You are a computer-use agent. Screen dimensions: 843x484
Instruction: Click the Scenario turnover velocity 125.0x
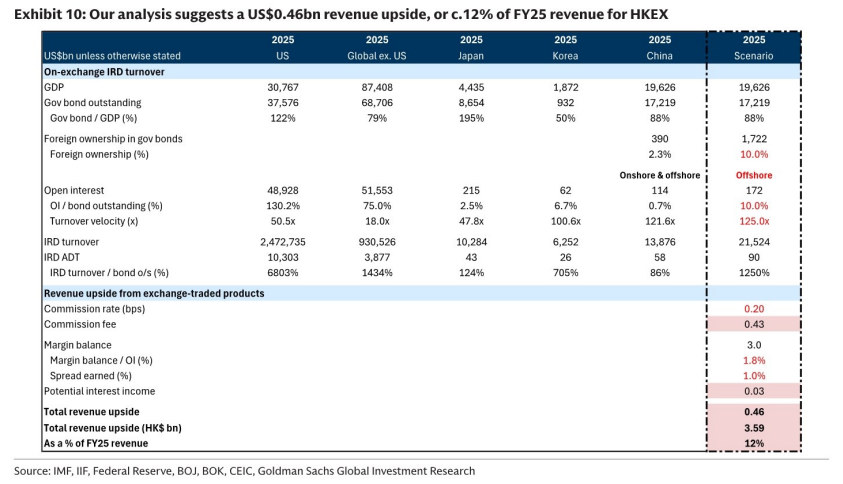click(754, 222)
